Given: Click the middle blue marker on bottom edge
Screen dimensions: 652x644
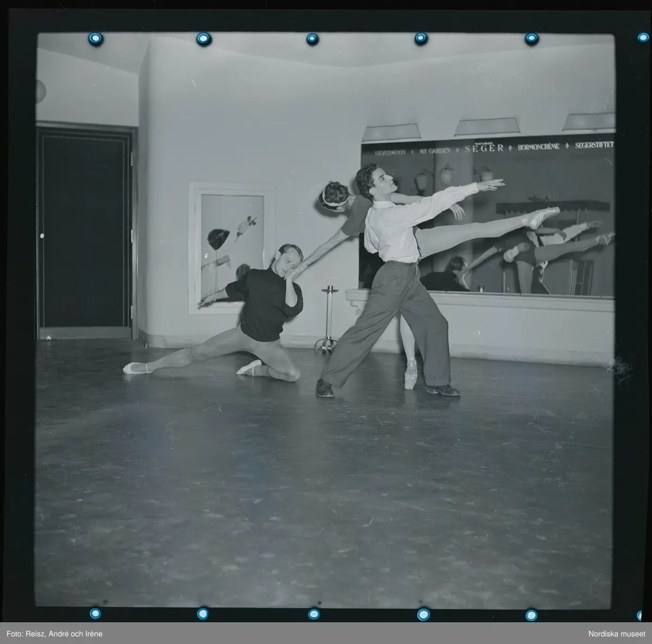Looking at the screenshot, I should point(314,614).
